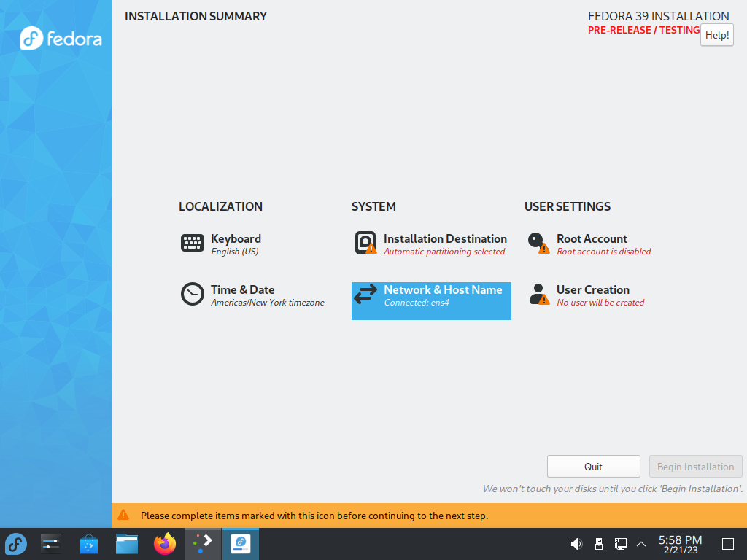This screenshot has height=560, width=747.
Task: Select the Fedora installer taskbar entry
Action: [x=241, y=544]
